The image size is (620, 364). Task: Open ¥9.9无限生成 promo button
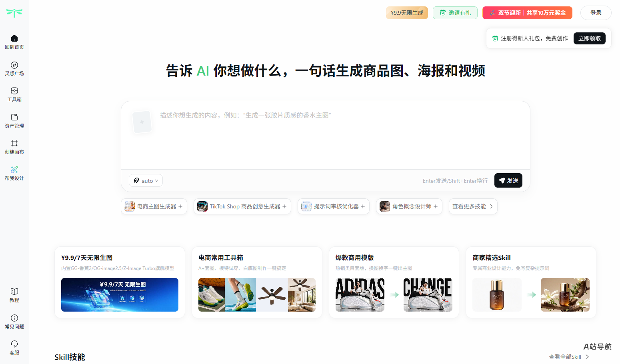pos(407,13)
